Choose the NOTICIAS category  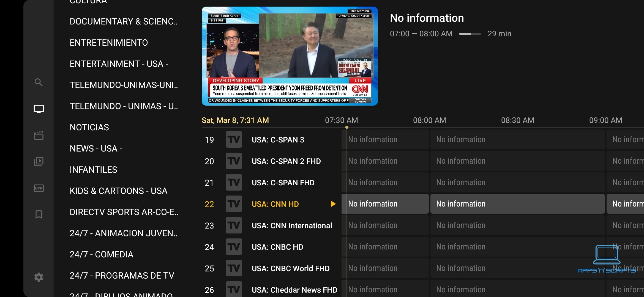pos(89,127)
